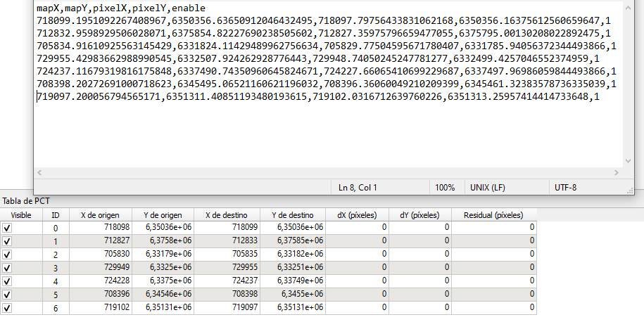
Task: Select X de origen cell 712827
Action: coord(100,241)
